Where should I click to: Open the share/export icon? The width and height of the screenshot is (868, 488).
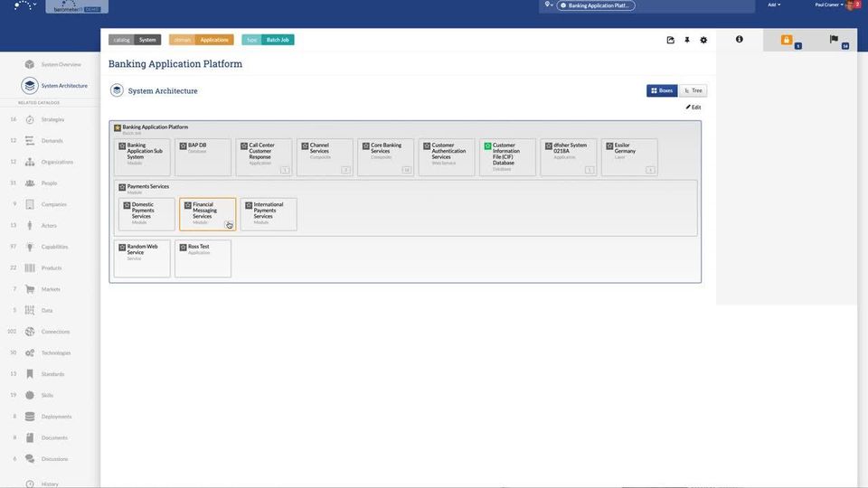[x=670, y=40]
